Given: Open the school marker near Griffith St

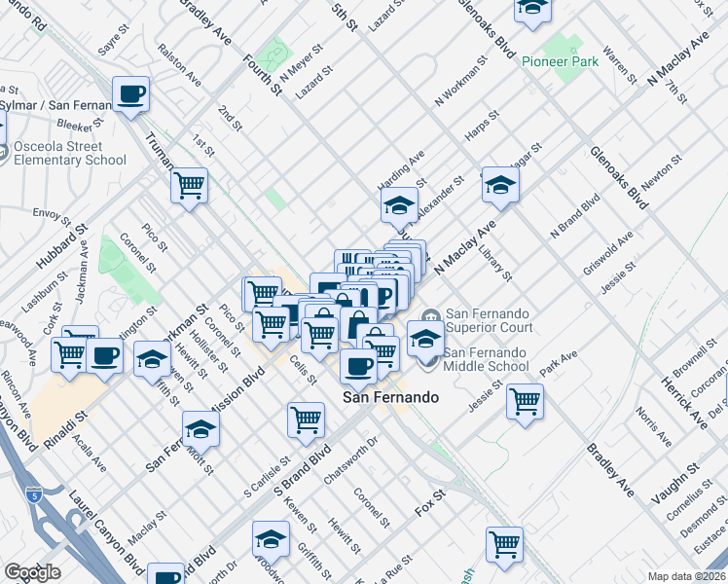Looking at the screenshot, I should click(152, 362).
